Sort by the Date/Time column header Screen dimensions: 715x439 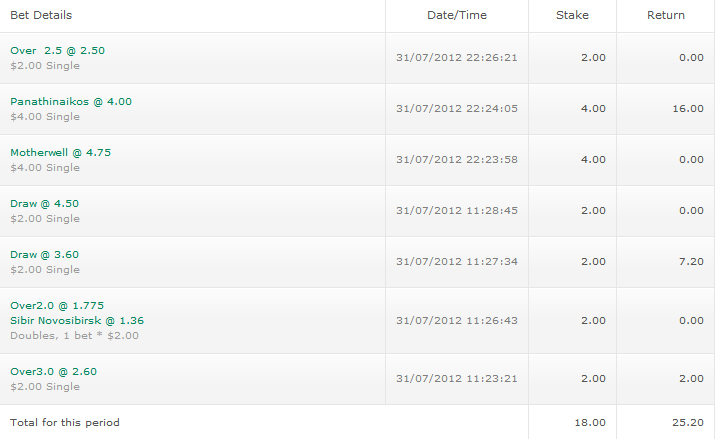point(456,15)
